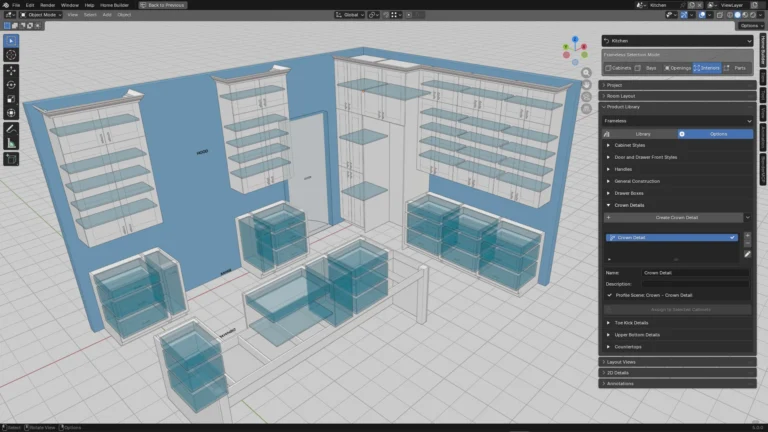The image size is (768, 432).
Task: Toggle viewport X-ray mode
Action: click(720, 15)
